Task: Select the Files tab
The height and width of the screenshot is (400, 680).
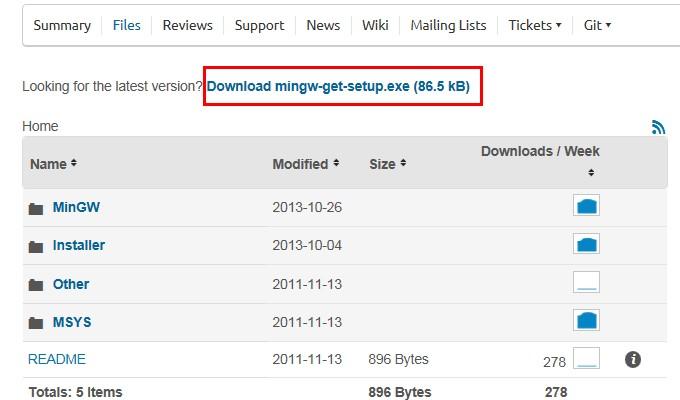Action: click(127, 25)
